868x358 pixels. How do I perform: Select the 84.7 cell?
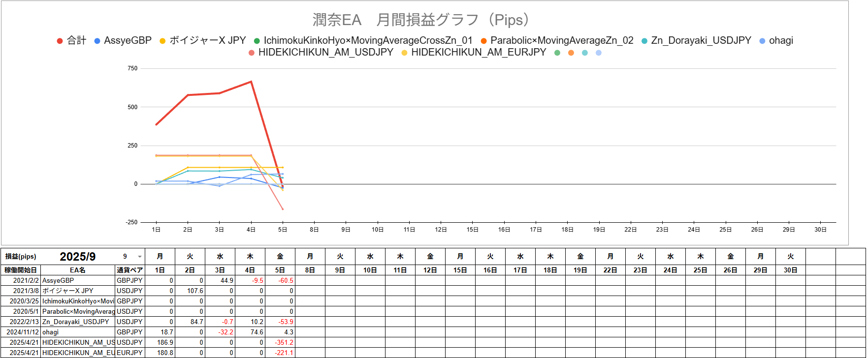click(190, 322)
